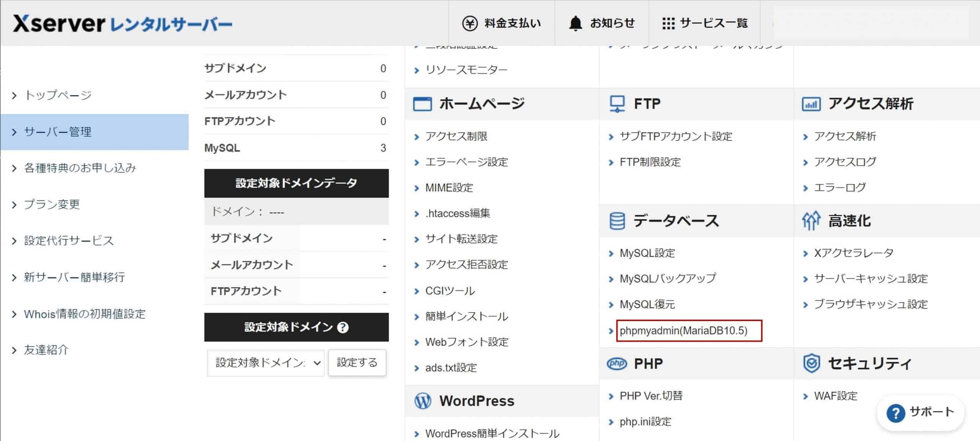Screen dimensions: 980x441
Task: Open 友達紹介 in the sidebar
Action: coord(46,350)
